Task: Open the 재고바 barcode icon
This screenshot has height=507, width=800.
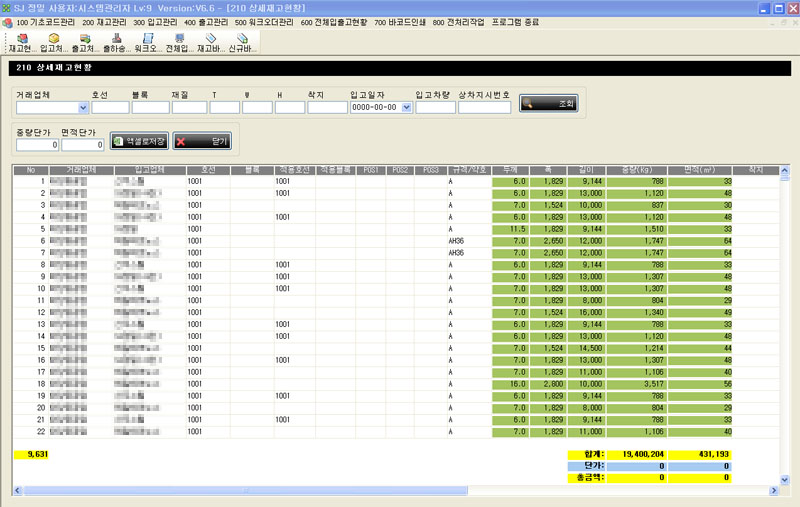Action: [x=210, y=42]
